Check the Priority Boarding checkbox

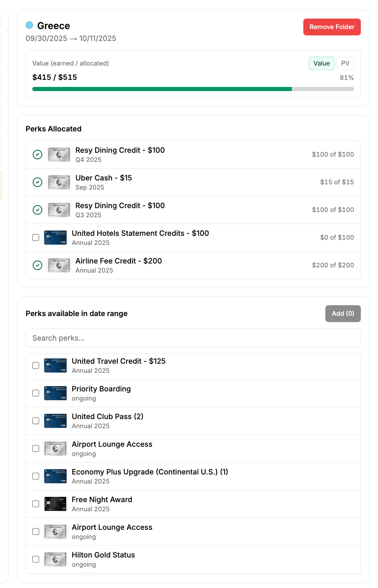click(35, 393)
